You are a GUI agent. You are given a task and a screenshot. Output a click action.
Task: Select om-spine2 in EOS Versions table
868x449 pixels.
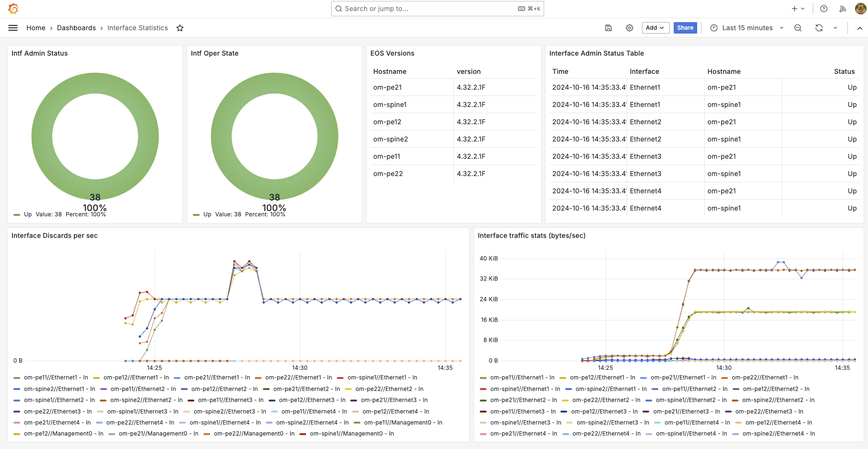pyautogui.click(x=391, y=139)
